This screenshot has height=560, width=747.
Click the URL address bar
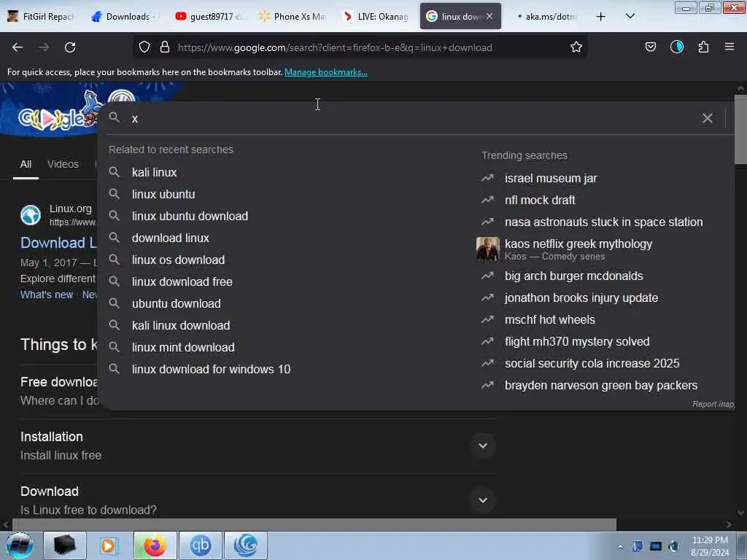pos(360,47)
